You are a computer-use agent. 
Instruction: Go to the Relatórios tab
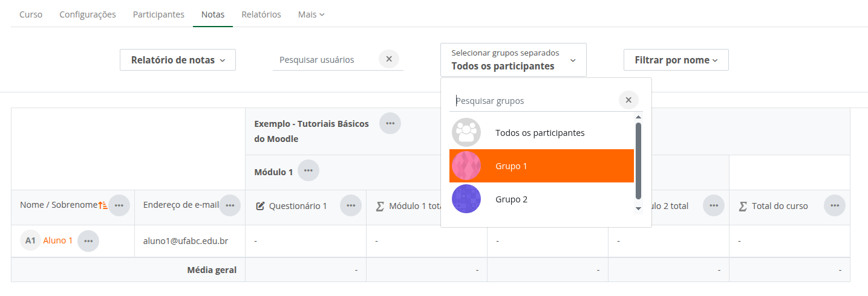click(261, 14)
